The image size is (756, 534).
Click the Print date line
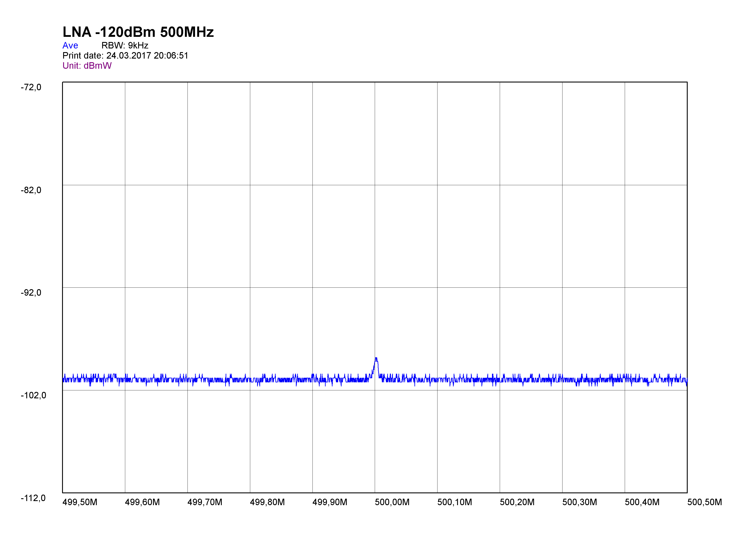point(125,56)
